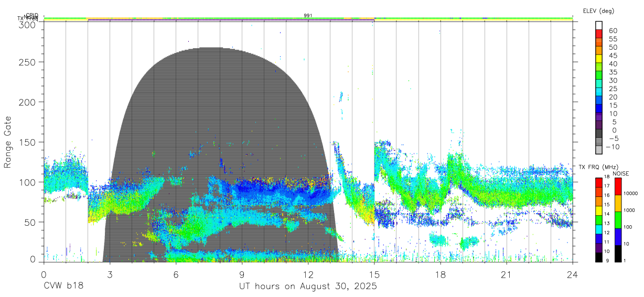The width and height of the screenshot is (644, 297).
Task: Pick the light gray bottom swatch of the ELEV colorbar
Action: pyautogui.click(x=599, y=150)
